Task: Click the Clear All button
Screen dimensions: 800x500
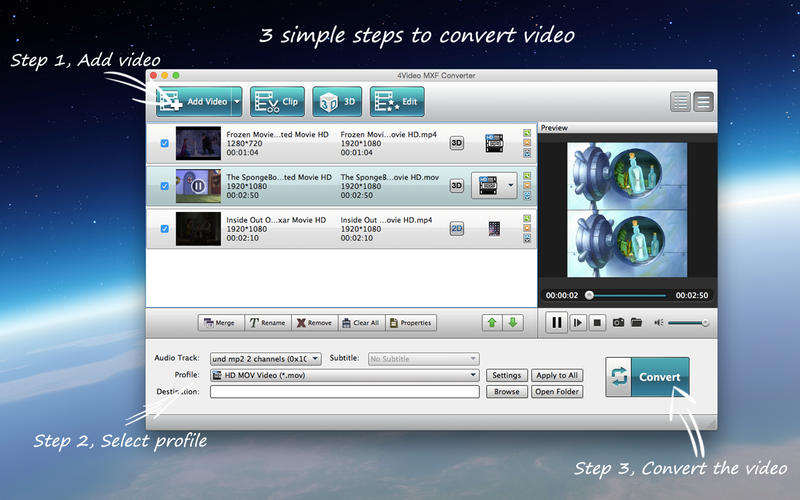Action: pyautogui.click(x=359, y=323)
